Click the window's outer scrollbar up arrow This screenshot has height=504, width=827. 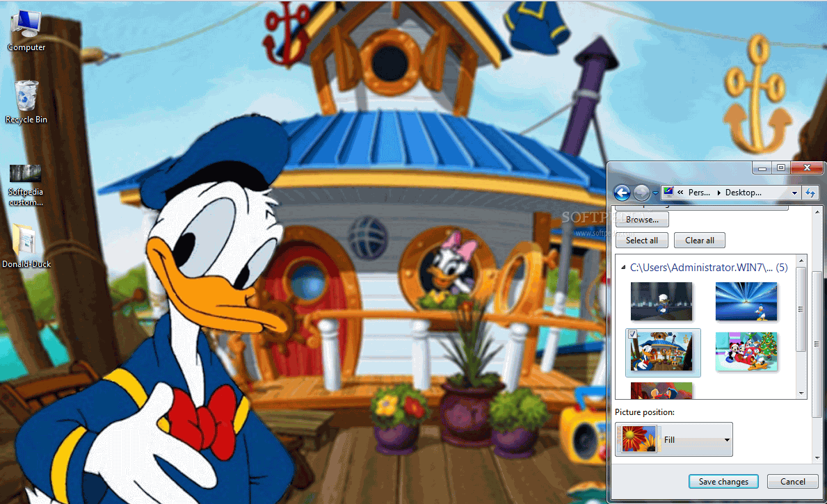(x=817, y=212)
